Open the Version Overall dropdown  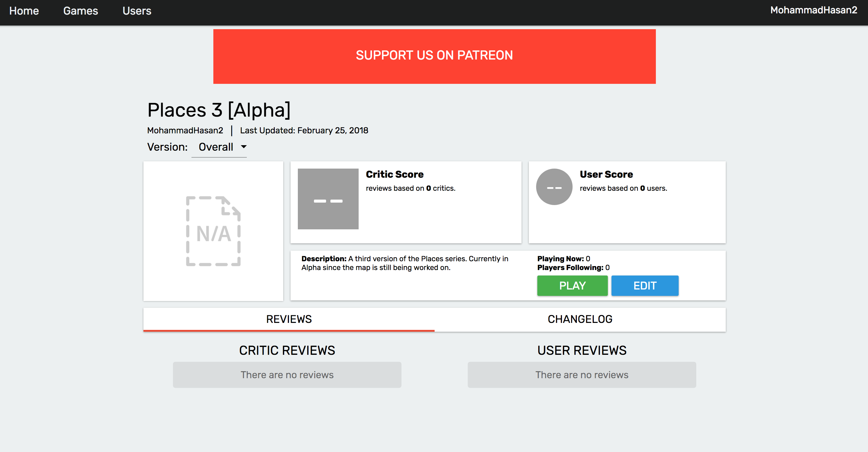coord(222,147)
